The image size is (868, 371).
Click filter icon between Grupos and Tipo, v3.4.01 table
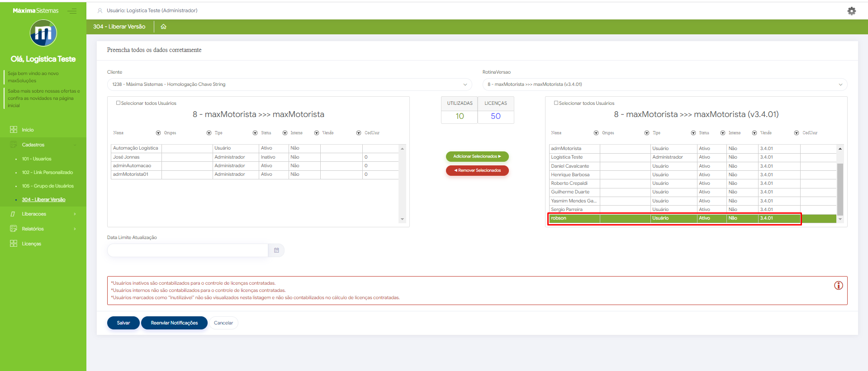[647, 133]
